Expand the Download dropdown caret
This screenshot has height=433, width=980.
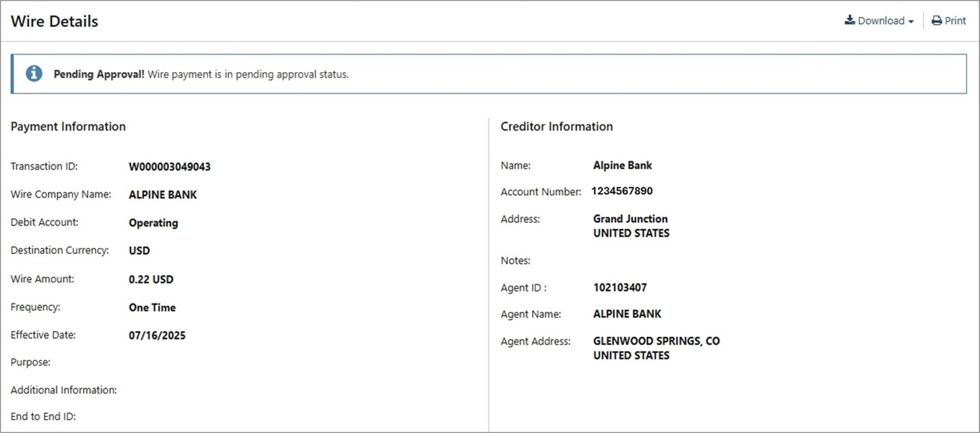(911, 22)
